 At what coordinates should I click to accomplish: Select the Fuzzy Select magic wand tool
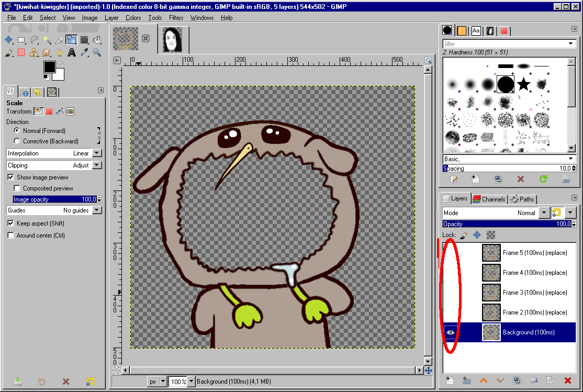click(x=47, y=40)
